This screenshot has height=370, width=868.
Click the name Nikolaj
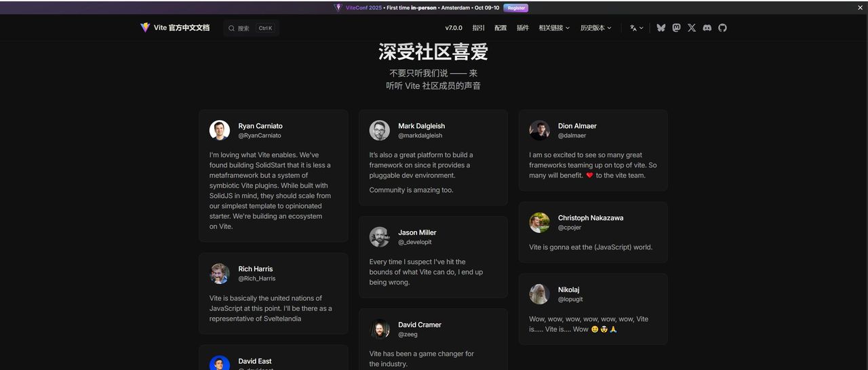[x=569, y=289]
